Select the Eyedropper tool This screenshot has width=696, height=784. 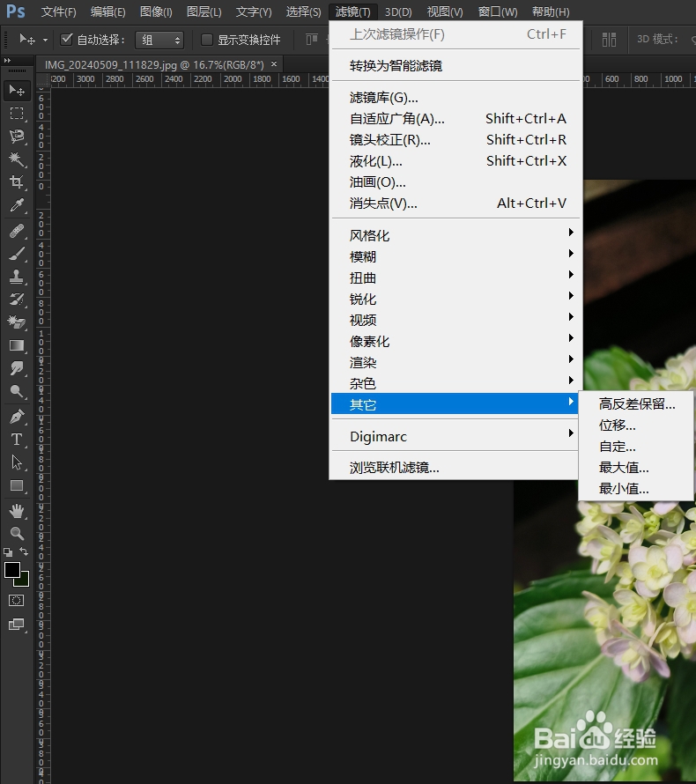(17, 205)
